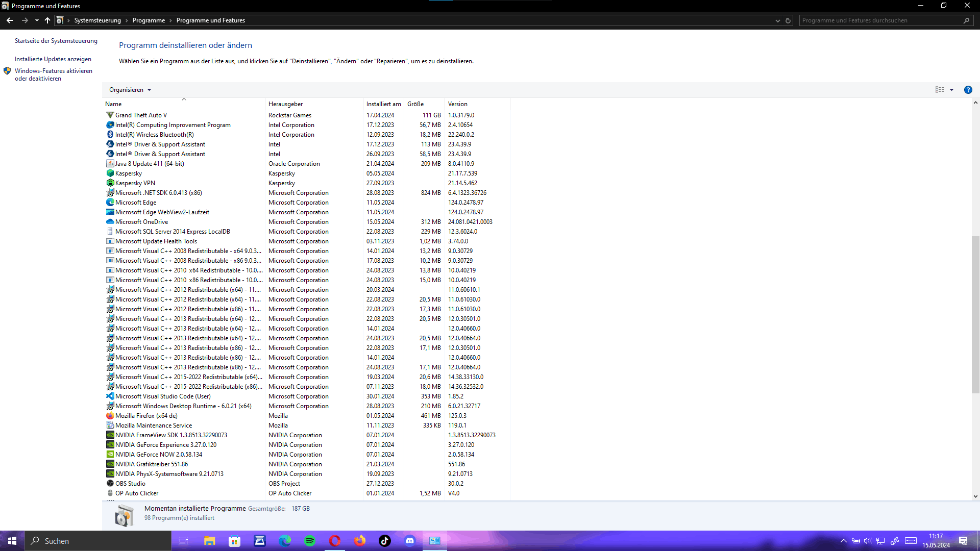Open TikTok from the taskbar
Screen dimensions: 980x551
coord(385,541)
